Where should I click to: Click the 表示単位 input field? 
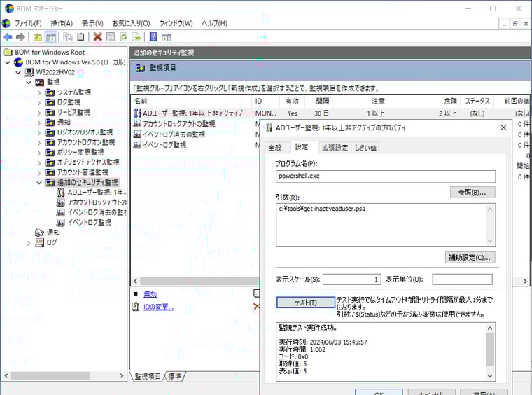coord(462,279)
